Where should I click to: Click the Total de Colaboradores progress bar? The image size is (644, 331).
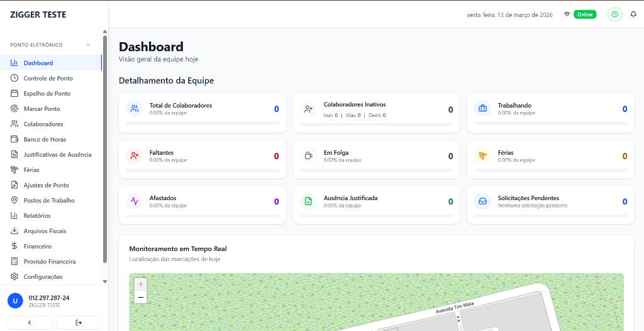[x=203, y=123]
